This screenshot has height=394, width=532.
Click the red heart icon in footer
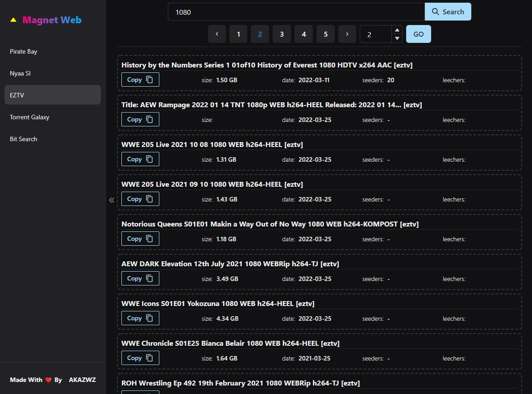(x=48, y=380)
